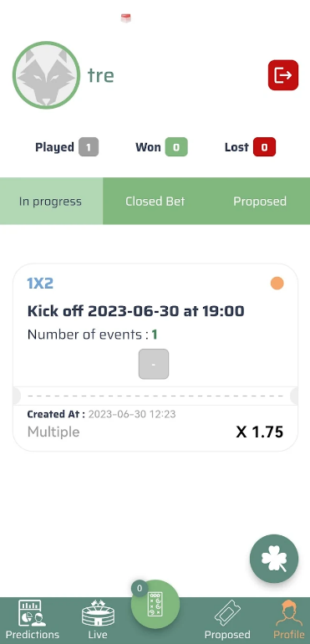310x644 pixels.
Task: Tap the bet slip counter badge 0
Action: pyautogui.click(x=140, y=588)
